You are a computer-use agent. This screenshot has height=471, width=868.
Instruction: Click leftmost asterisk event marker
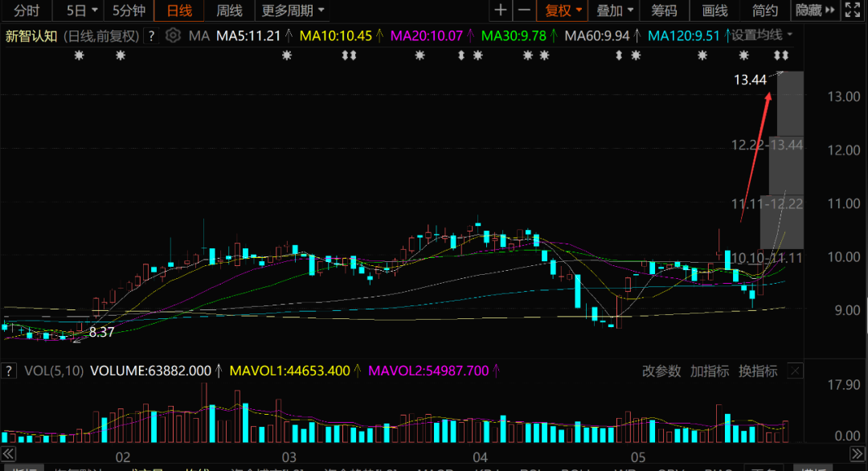click(79, 55)
